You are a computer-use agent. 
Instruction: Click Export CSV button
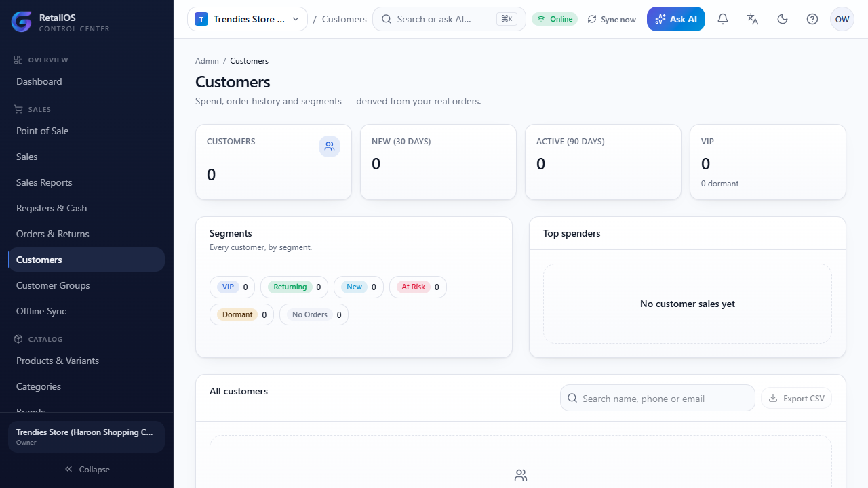point(797,399)
